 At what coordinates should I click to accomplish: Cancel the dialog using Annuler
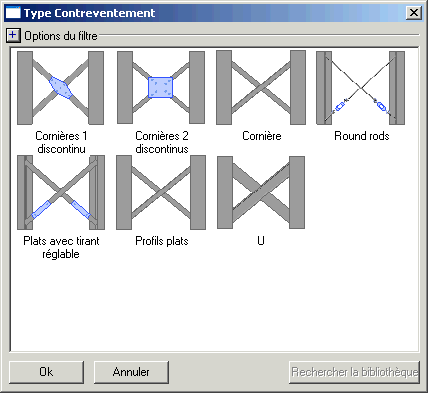(131, 372)
